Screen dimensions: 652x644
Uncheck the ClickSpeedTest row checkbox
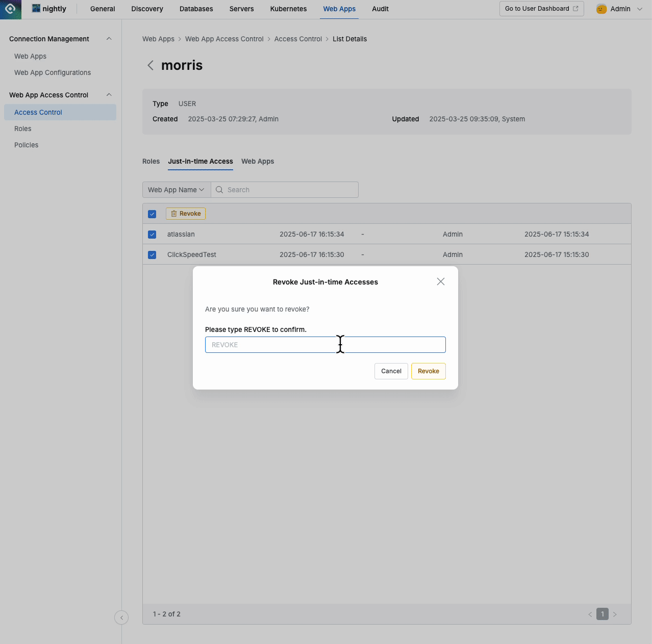[x=152, y=255]
